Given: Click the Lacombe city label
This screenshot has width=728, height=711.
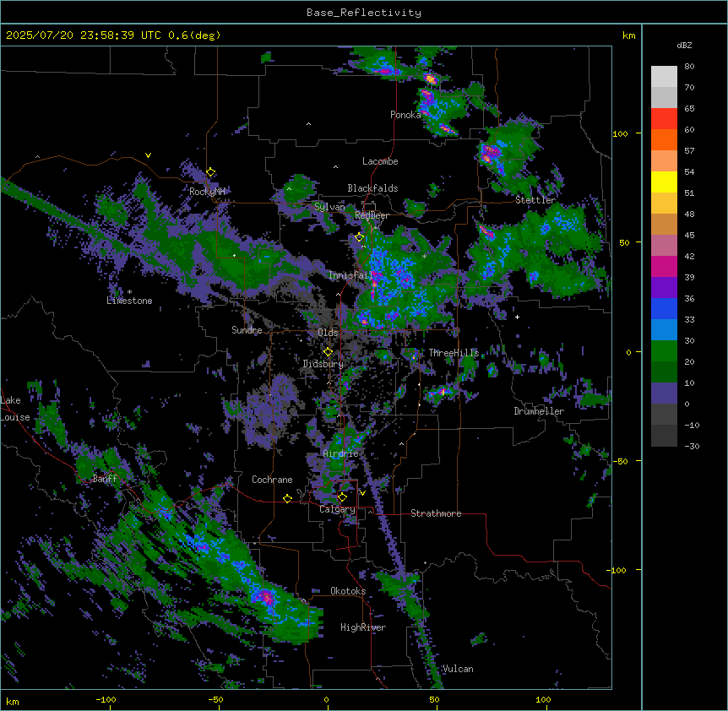Looking at the screenshot, I should point(380,161).
